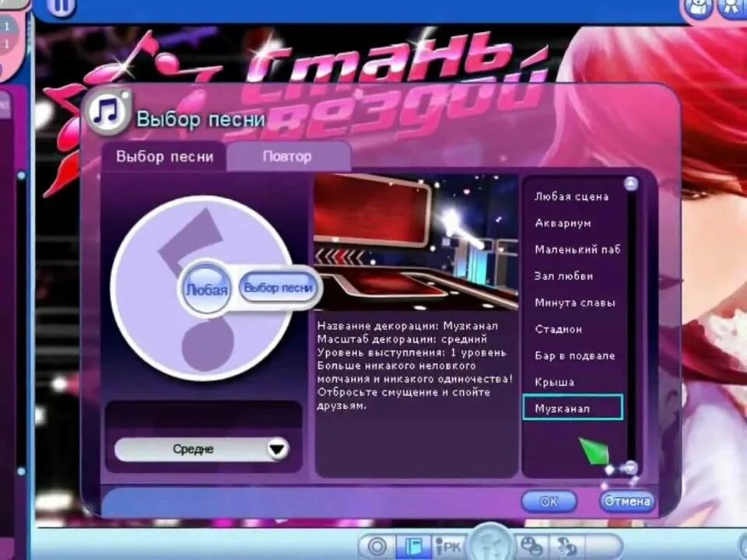This screenshot has height=560, width=747.
Task: Click the stage preview image
Action: [416, 243]
